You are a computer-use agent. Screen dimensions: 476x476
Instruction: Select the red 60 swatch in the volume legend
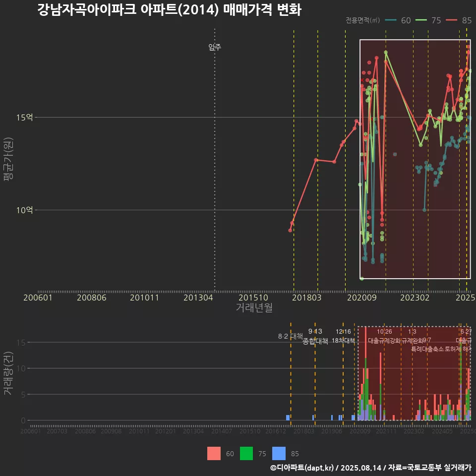coord(214,454)
